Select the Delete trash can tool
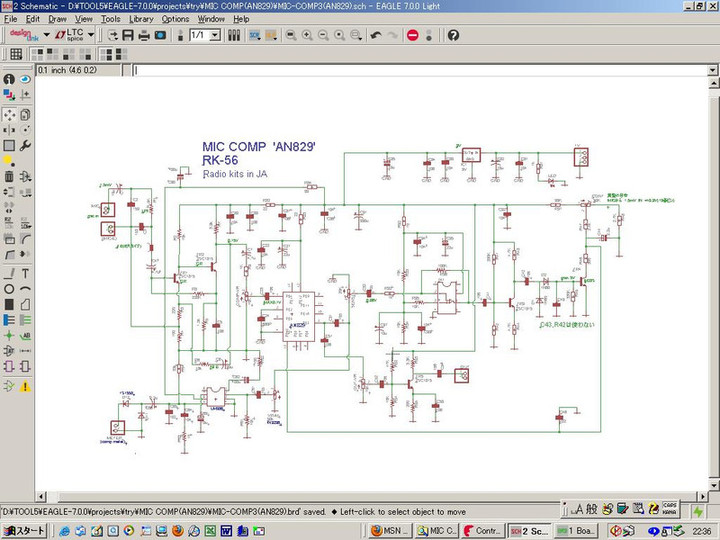720x540 pixels. pyautogui.click(x=9, y=177)
